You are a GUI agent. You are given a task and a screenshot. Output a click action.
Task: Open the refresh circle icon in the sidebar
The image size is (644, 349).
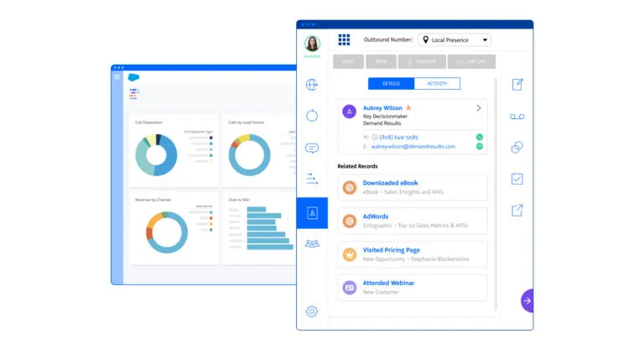312,116
